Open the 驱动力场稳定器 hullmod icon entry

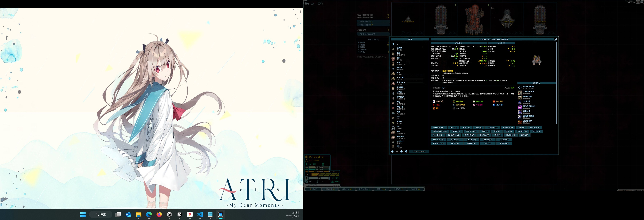pos(520,107)
